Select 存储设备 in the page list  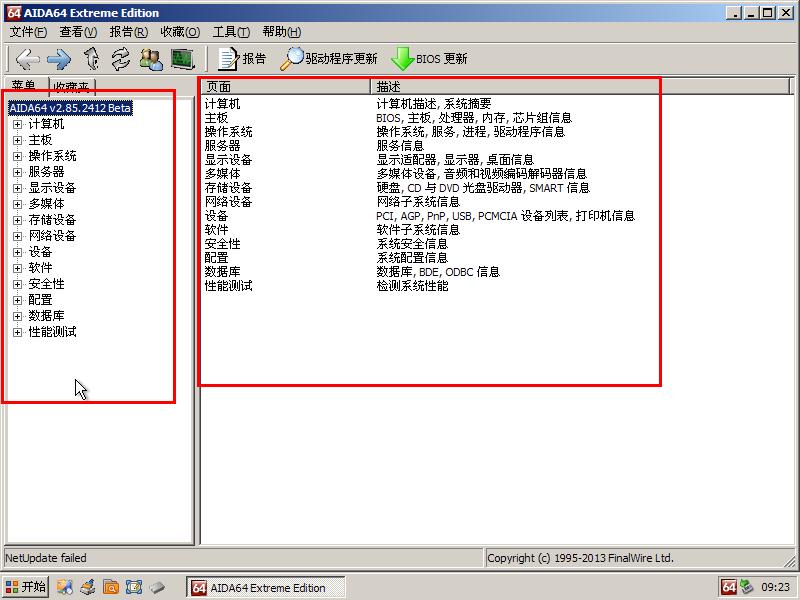(x=229, y=188)
